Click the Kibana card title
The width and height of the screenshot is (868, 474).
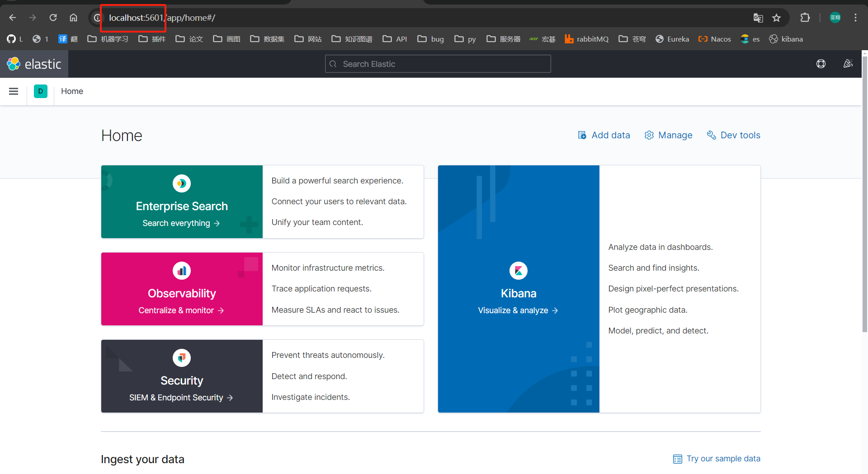click(x=519, y=293)
